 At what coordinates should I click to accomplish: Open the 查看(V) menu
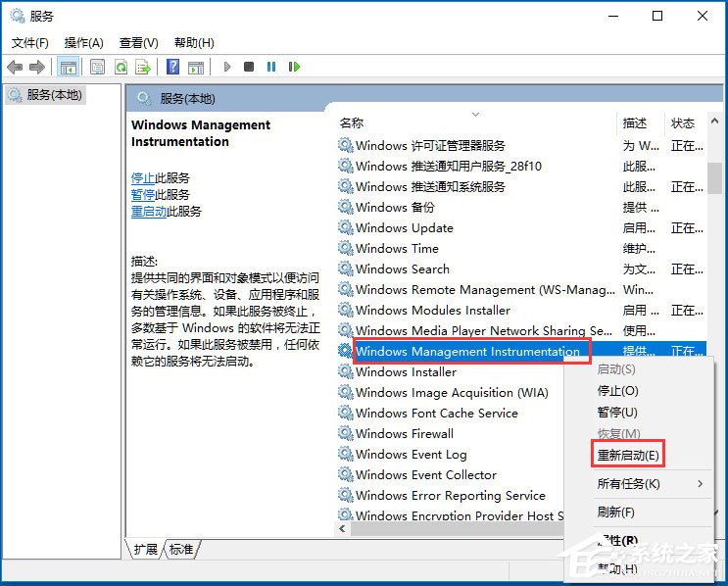pos(138,43)
